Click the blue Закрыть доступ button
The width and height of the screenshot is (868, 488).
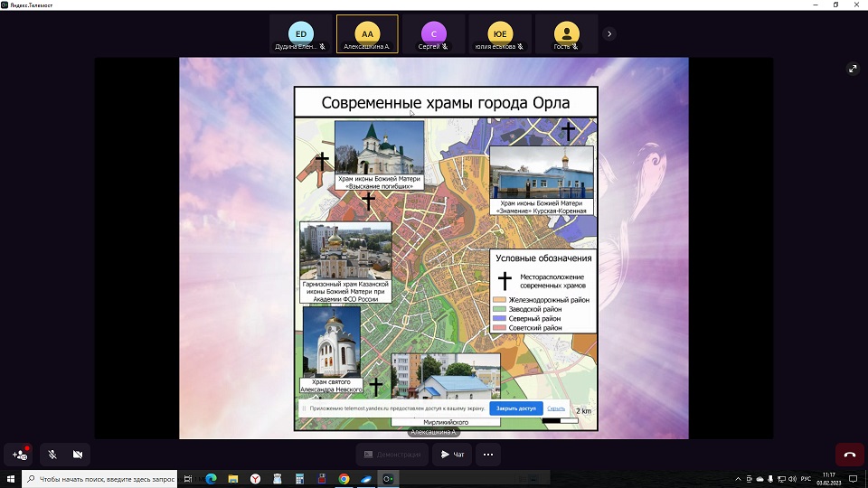[x=517, y=408]
